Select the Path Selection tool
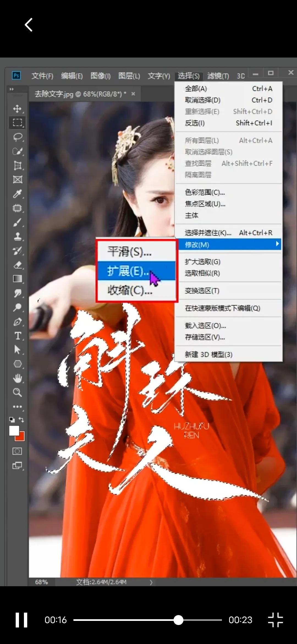Screen dimensions: 297x644 coord(18,350)
